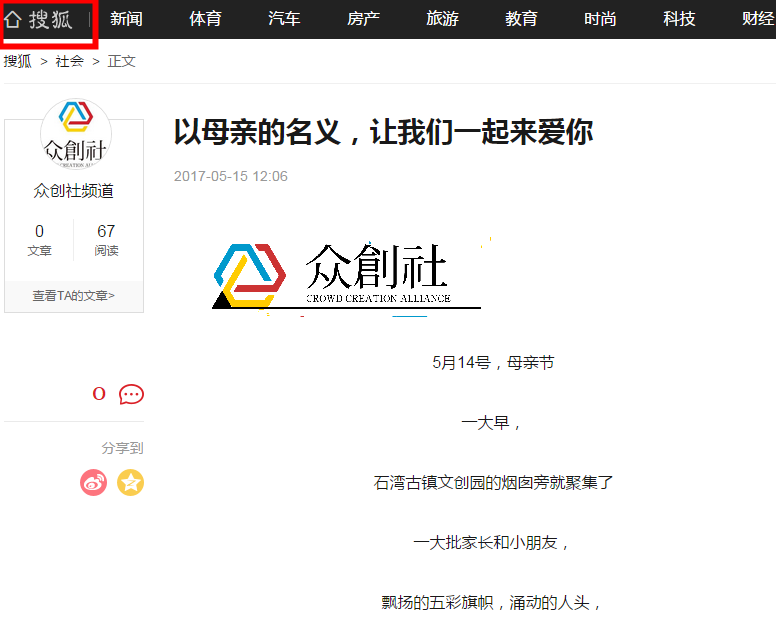Screen dimensions: 776x619
Task: Open the 众创社频道 author name link
Action: 74,190
